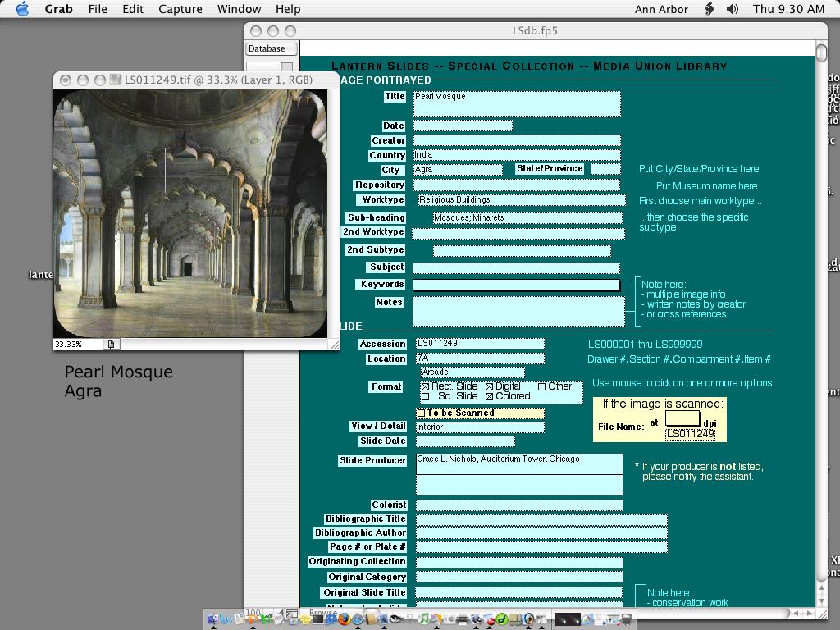
Task: Open the File menu
Action: coord(98,9)
